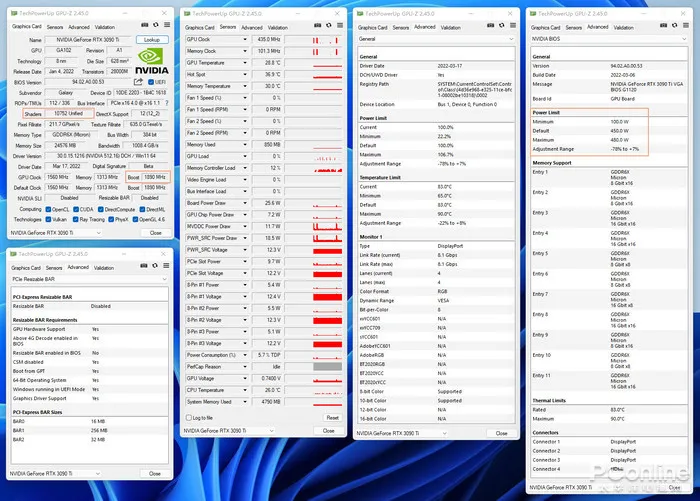
Task: Click the Shaders value 10752 Unified
Action: pos(68,114)
